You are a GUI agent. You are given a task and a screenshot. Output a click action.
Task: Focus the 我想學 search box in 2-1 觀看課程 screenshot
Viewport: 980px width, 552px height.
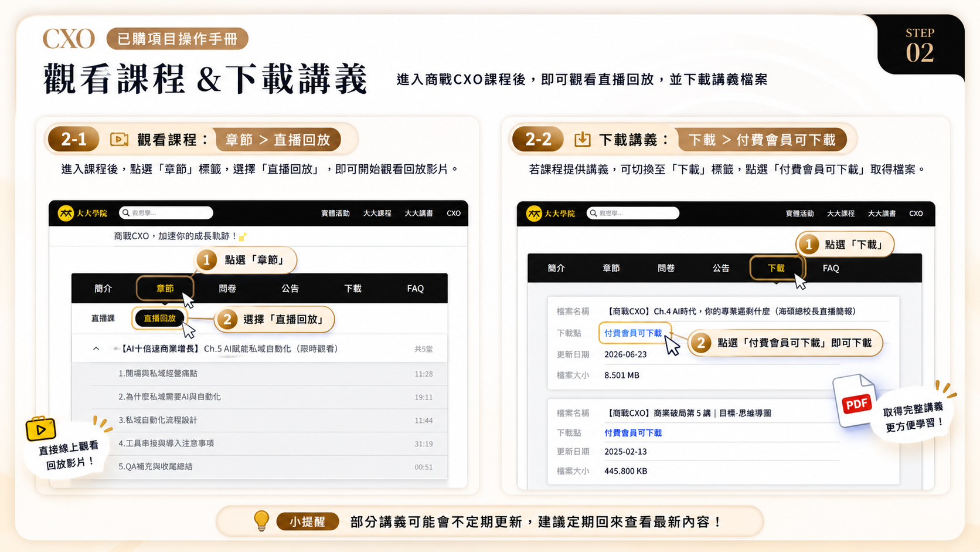(166, 213)
